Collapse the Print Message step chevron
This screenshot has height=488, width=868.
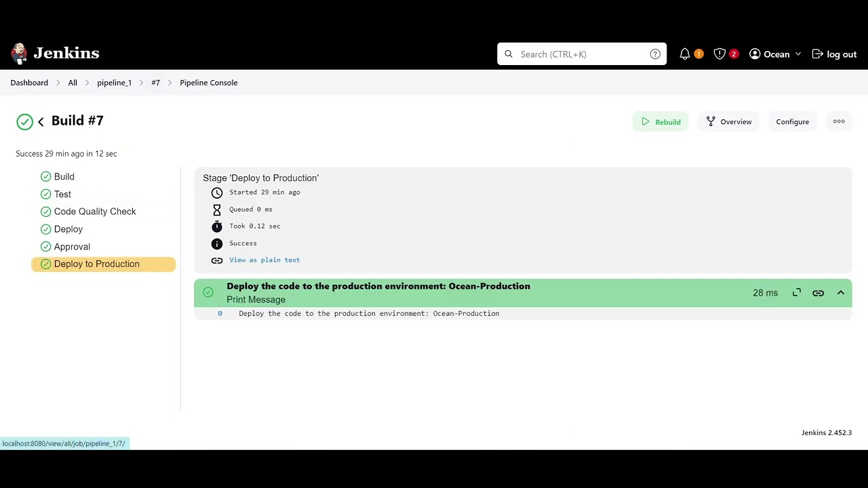click(841, 293)
